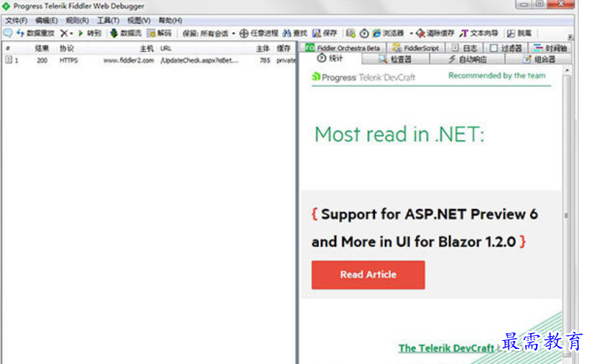589x364 pixels.
Task: Click the 清除缓存 (Clear Cache) button
Action: [x=435, y=33]
